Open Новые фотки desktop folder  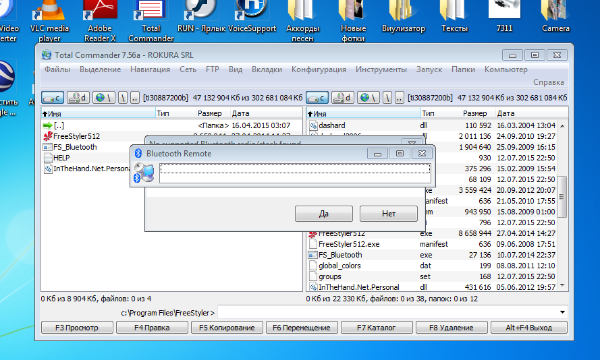pyautogui.click(x=353, y=21)
